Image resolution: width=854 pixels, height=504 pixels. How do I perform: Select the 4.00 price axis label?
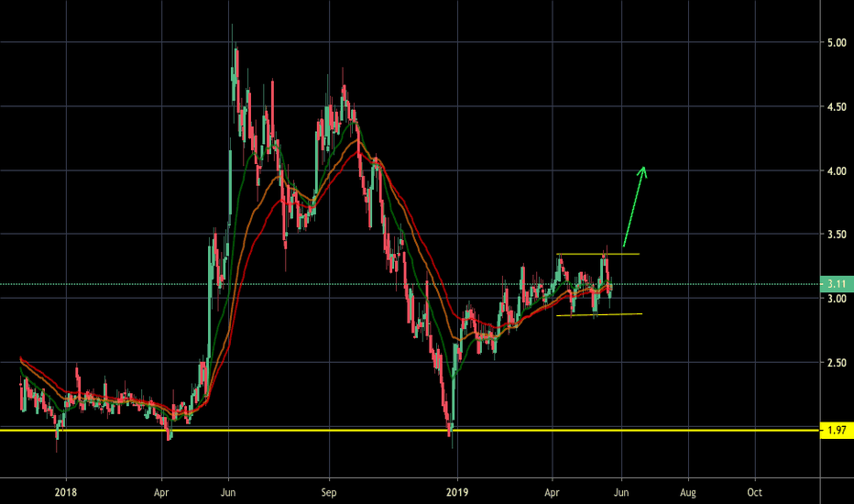tap(838, 171)
